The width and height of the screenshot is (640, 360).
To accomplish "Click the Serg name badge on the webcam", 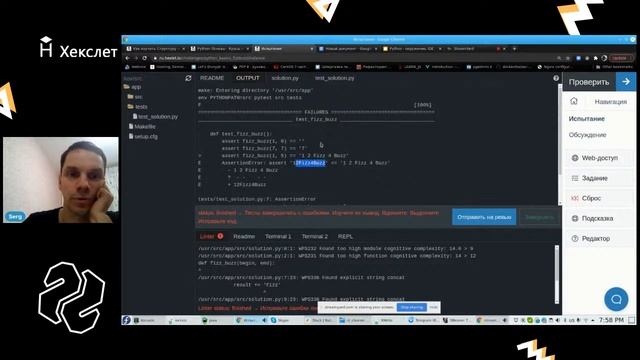I will (x=15, y=216).
